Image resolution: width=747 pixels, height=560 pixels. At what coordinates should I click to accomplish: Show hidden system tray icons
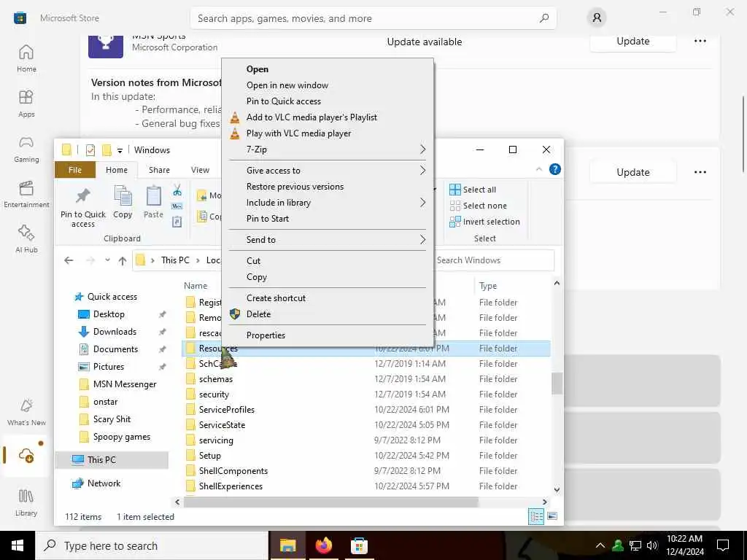pos(600,545)
